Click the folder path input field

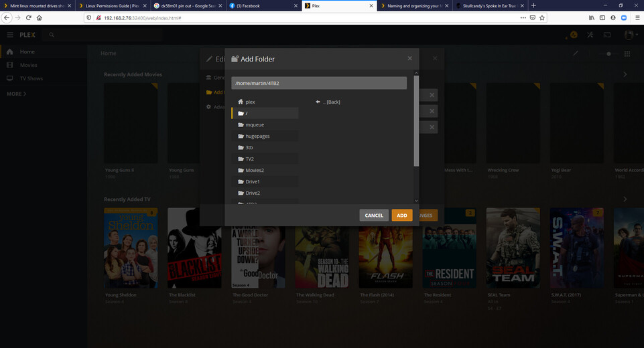pos(319,83)
